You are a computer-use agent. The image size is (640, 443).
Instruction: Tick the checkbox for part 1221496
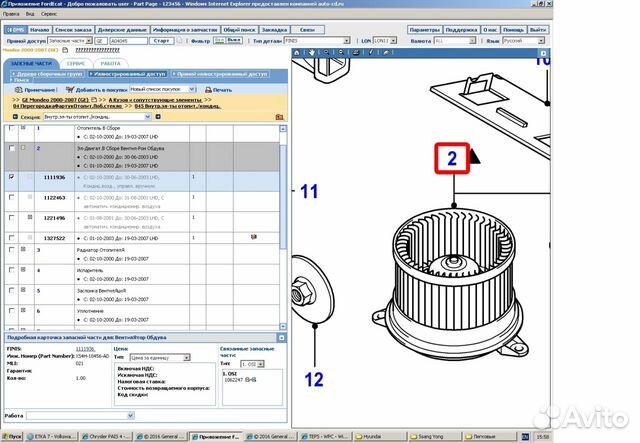coord(11,218)
